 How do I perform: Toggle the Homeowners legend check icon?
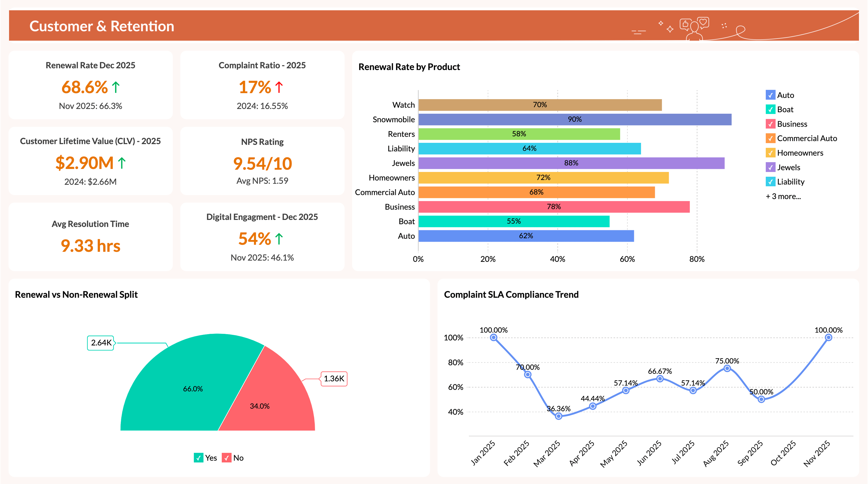coord(770,153)
